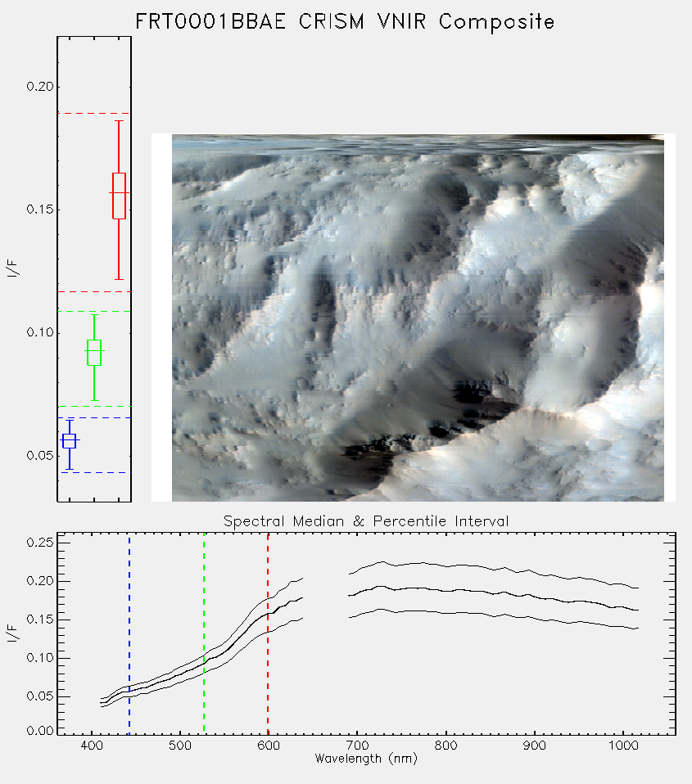Click the I/F label beside spectral plot
Viewport: 692px width, 784px height.
[x=13, y=634]
